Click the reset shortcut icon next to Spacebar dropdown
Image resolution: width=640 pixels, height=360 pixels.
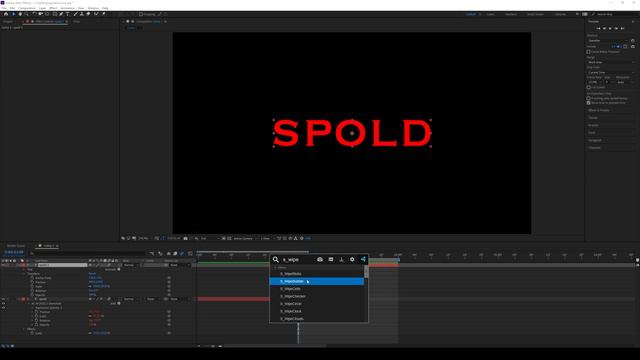pos(633,40)
